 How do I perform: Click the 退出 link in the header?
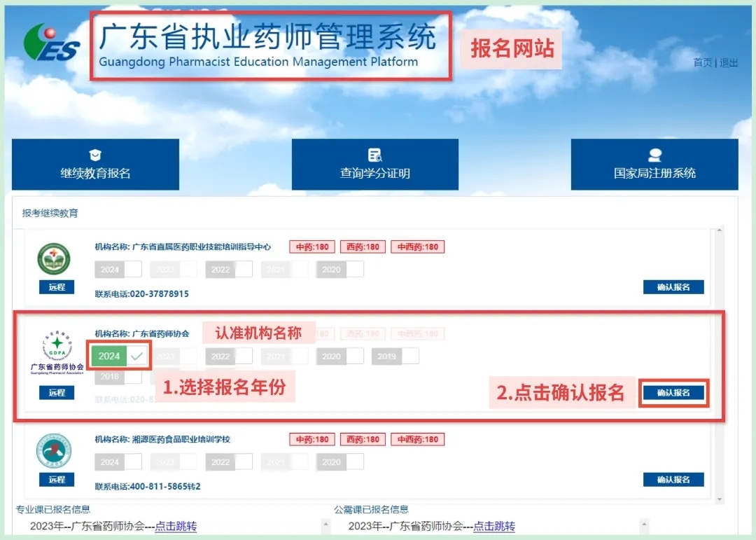click(729, 63)
